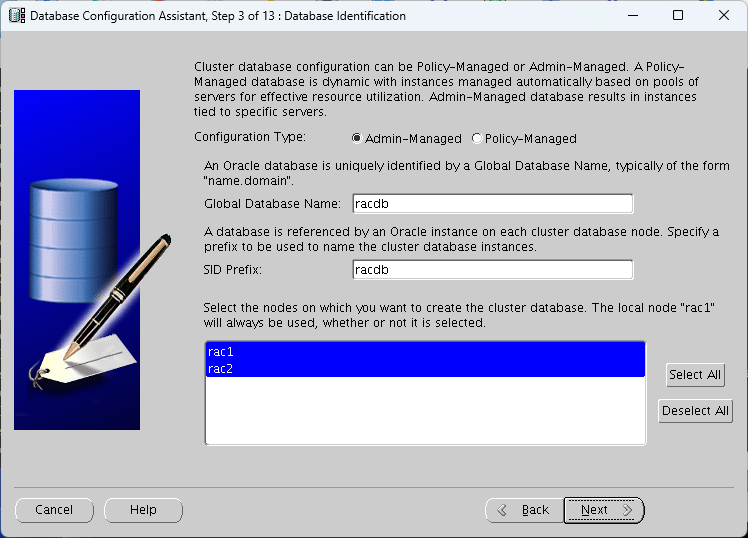The height and width of the screenshot is (538, 748).
Task: Minimize the Database Configuration Assistant window
Action: pos(633,15)
